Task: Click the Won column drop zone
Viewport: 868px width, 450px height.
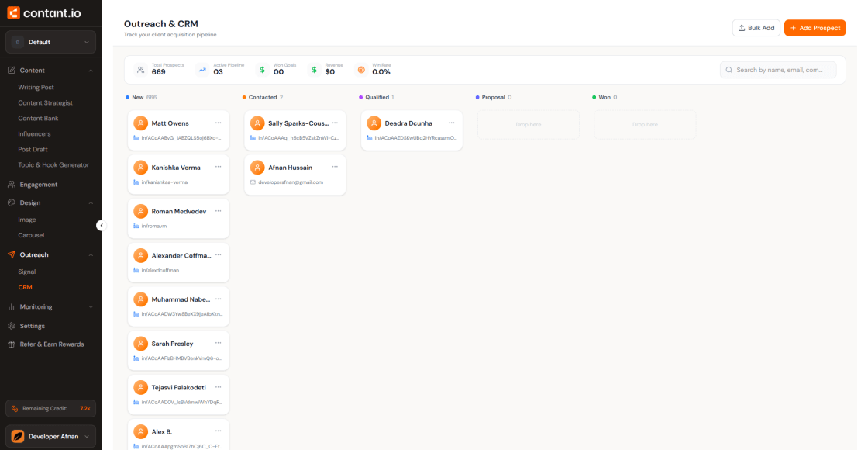Action: point(645,125)
